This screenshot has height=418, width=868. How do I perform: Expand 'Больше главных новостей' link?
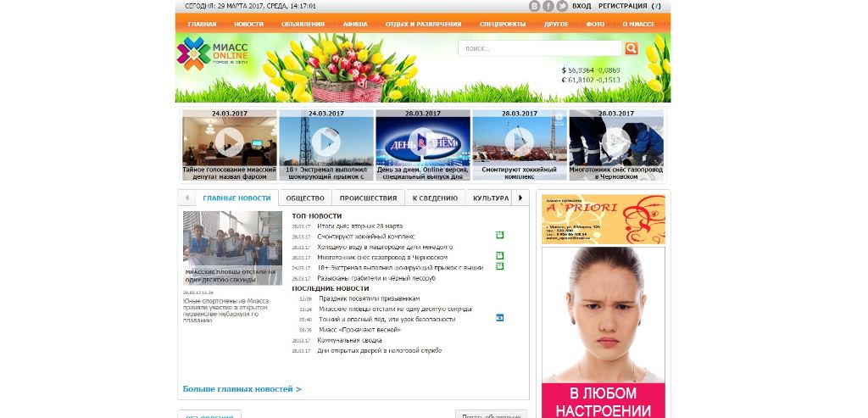pyautogui.click(x=242, y=389)
